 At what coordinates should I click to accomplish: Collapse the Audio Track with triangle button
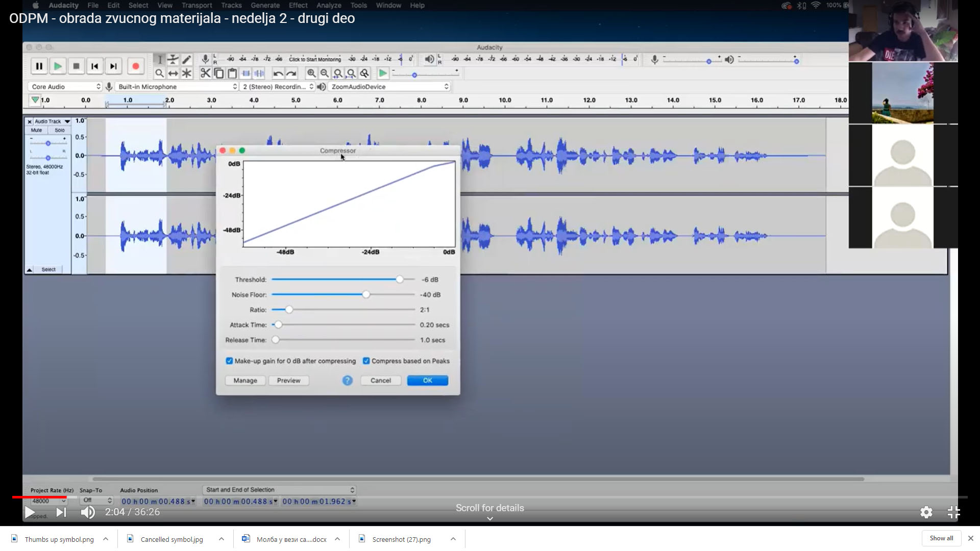[x=30, y=269]
